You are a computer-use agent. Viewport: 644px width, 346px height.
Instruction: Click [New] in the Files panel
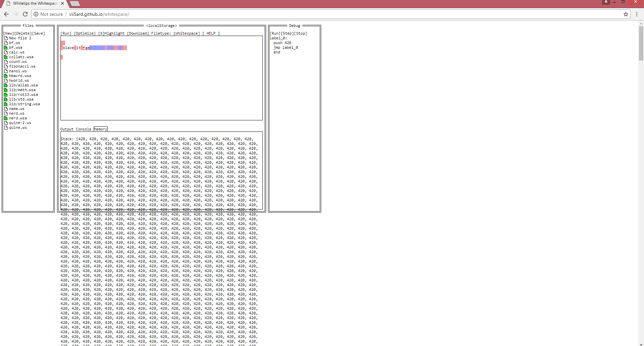[9, 33]
